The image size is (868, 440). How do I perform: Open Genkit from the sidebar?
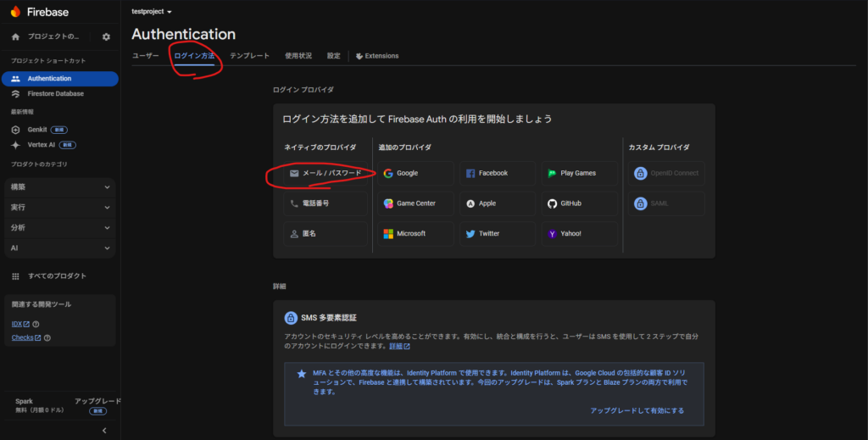37,130
